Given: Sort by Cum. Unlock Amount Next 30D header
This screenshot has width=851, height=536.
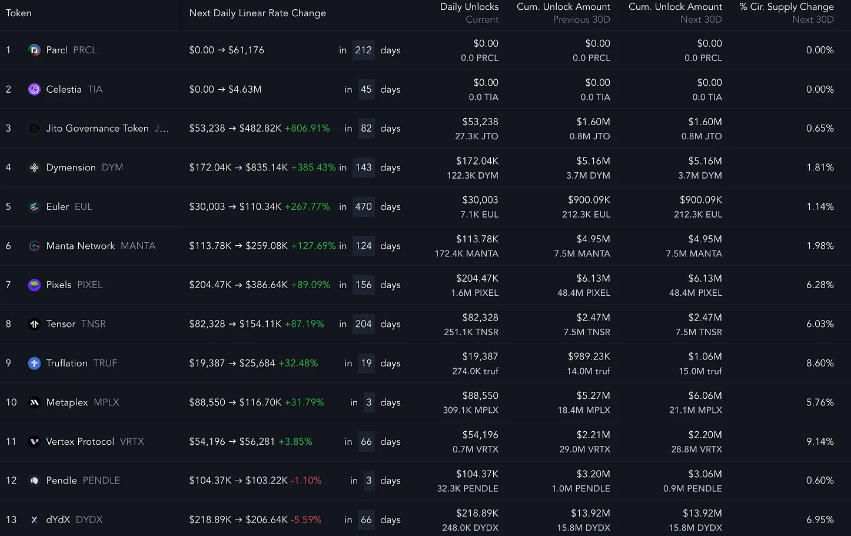Looking at the screenshot, I should click(x=675, y=13).
